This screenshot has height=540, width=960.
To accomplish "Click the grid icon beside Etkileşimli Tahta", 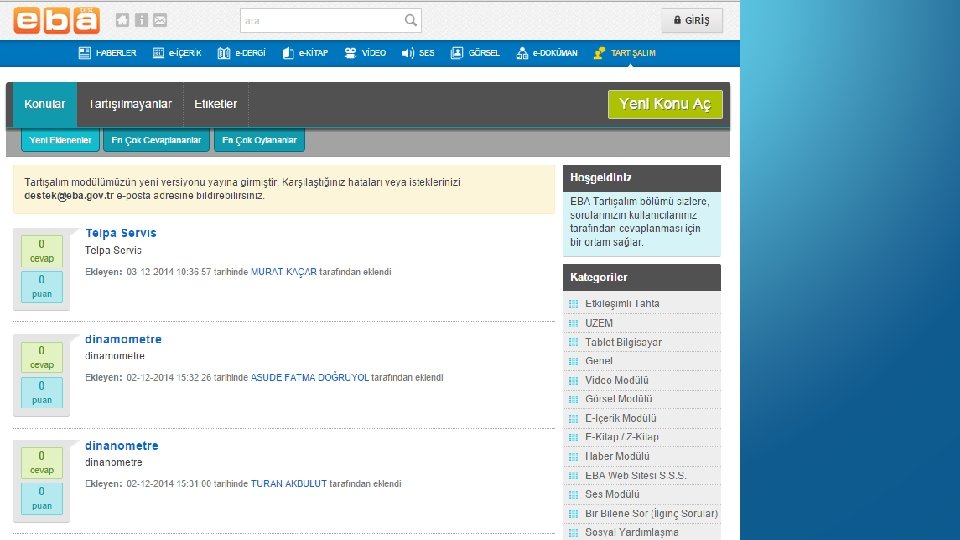I will pos(573,304).
